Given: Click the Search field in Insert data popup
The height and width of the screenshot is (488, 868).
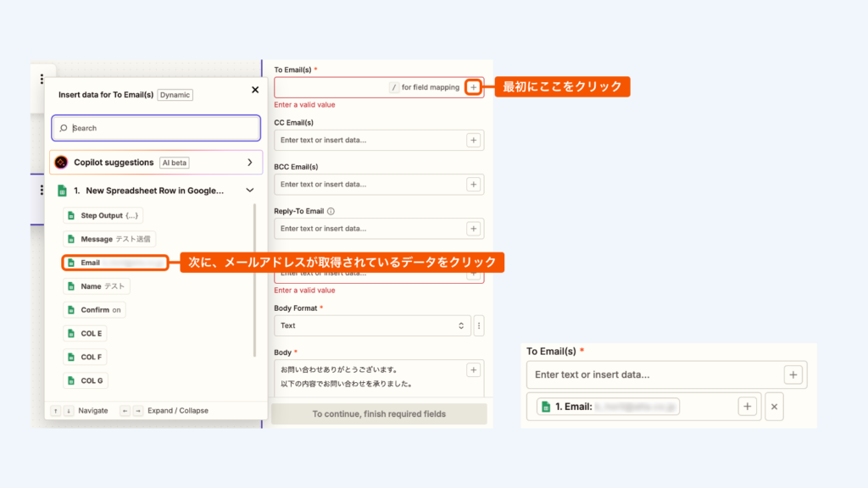Looking at the screenshot, I should [156, 128].
